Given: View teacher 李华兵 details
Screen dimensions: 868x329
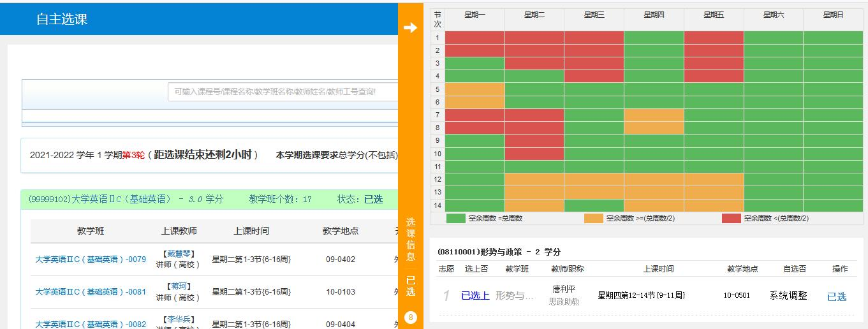Looking at the screenshot, I should point(178,319).
